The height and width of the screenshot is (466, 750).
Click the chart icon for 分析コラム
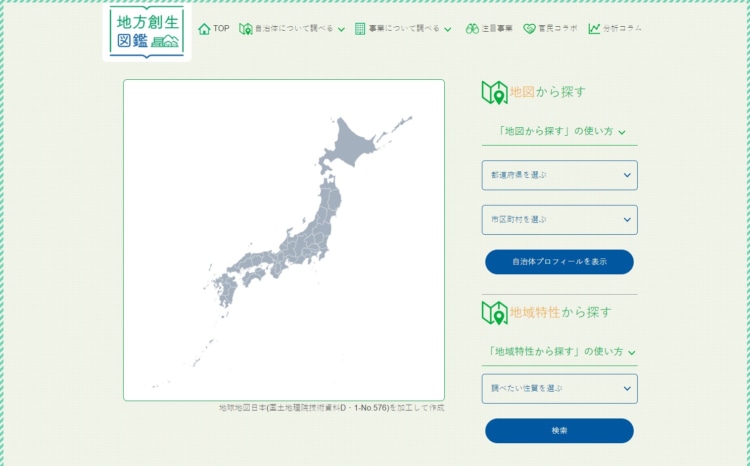594,29
